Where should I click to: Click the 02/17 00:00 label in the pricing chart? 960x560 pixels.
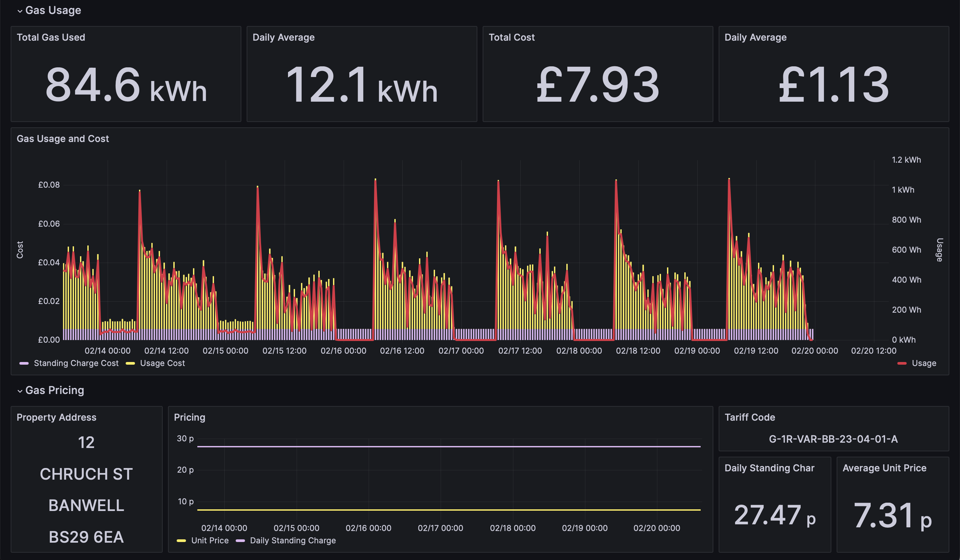pyautogui.click(x=440, y=528)
